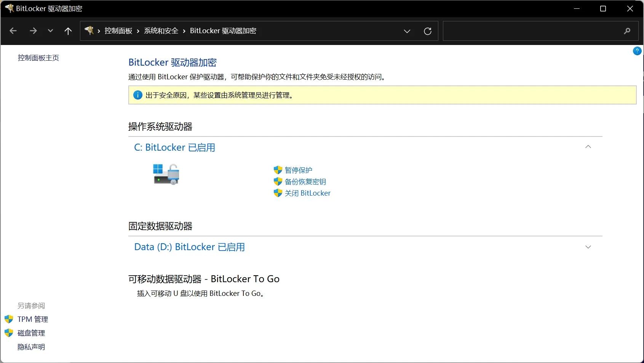Go up one folder level
Image resolution: width=644 pixels, height=363 pixels.
(68, 31)
